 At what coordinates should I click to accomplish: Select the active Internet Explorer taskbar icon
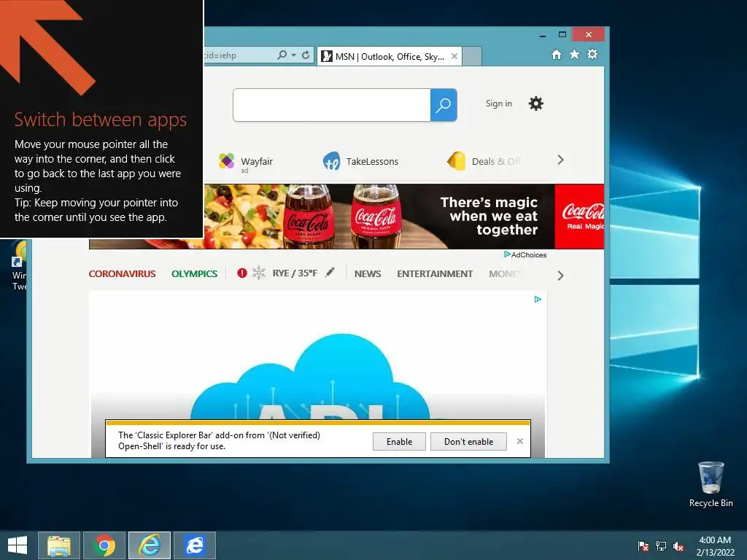click(150, 545)
